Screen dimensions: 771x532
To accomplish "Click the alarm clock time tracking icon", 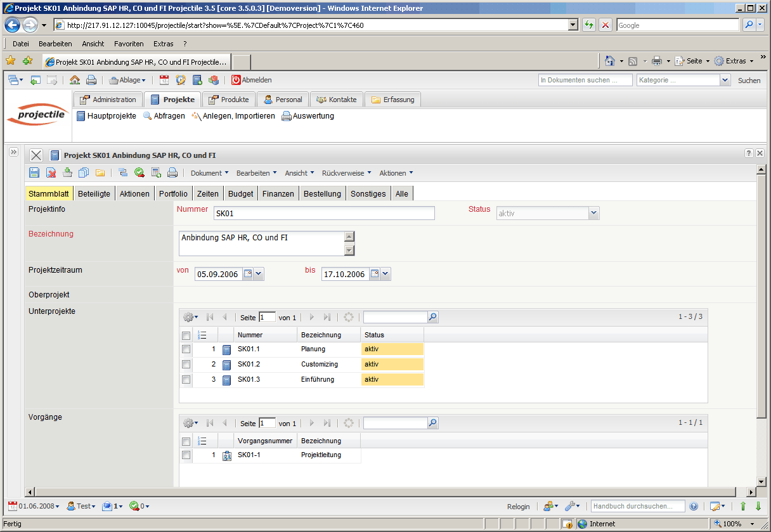I will click(x=181, y=81).
